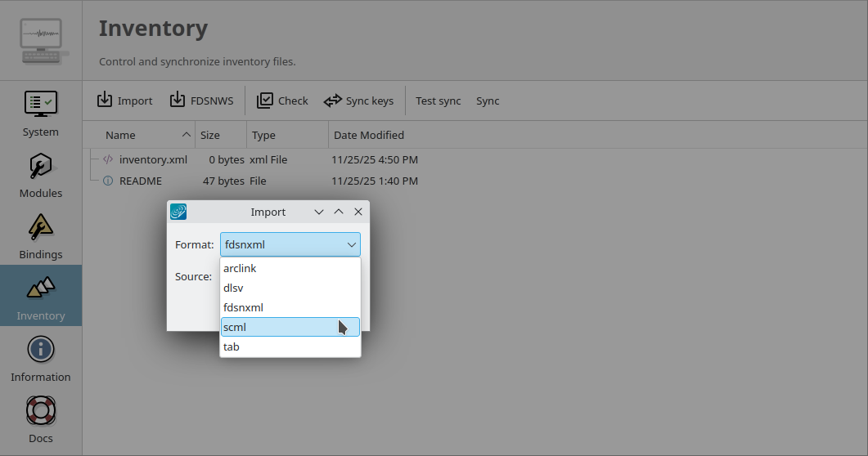Open Docs lifebuoy icon
The image size is (868, 456).
coord(40,418)
